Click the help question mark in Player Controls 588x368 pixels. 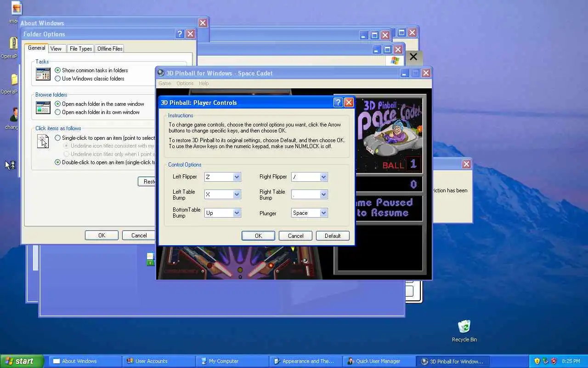(338, 103)
